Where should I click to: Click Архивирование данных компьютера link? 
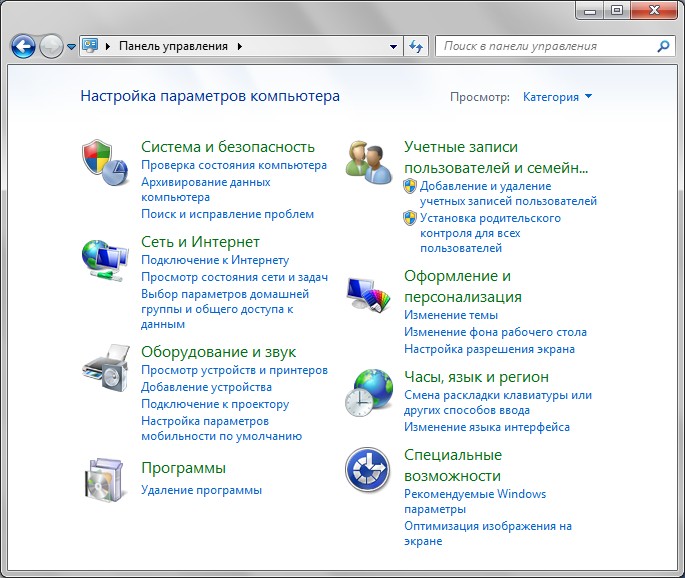tap(205, 189)
